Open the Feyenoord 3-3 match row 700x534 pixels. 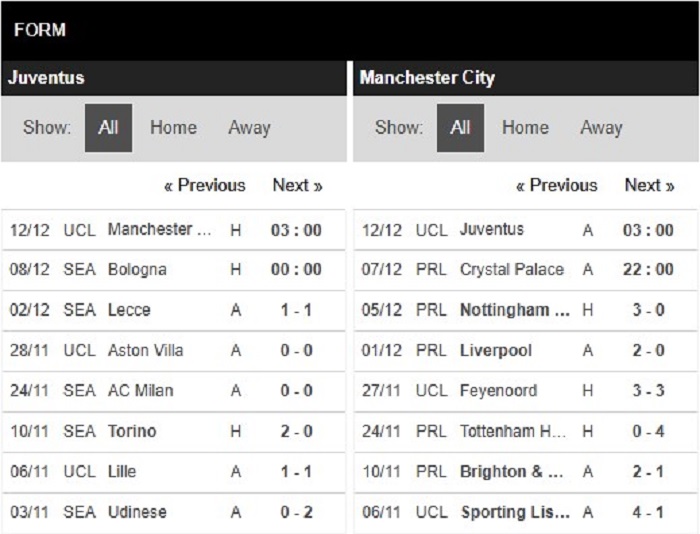point(526,391)
